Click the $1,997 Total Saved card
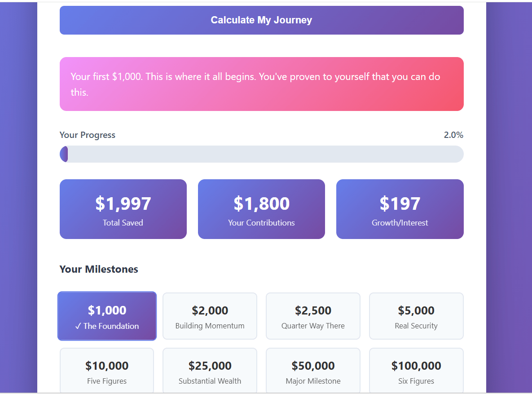Screen dimensions: 532x394 click(x=123, y=209)
